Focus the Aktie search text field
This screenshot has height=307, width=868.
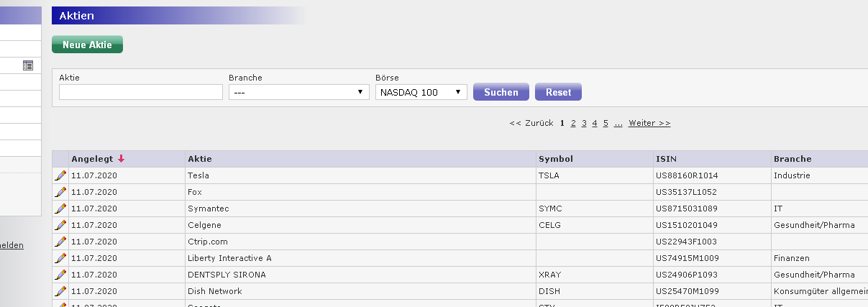coord(141,92)
